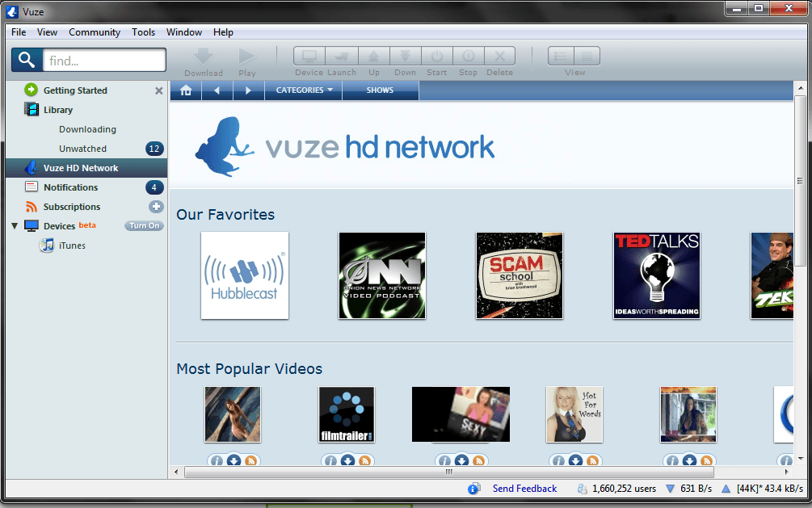Image resolution: width=812 pixels, height=508 pixels.
Task: Open the CATEGORIES dropdown
Action: [303, 90]
